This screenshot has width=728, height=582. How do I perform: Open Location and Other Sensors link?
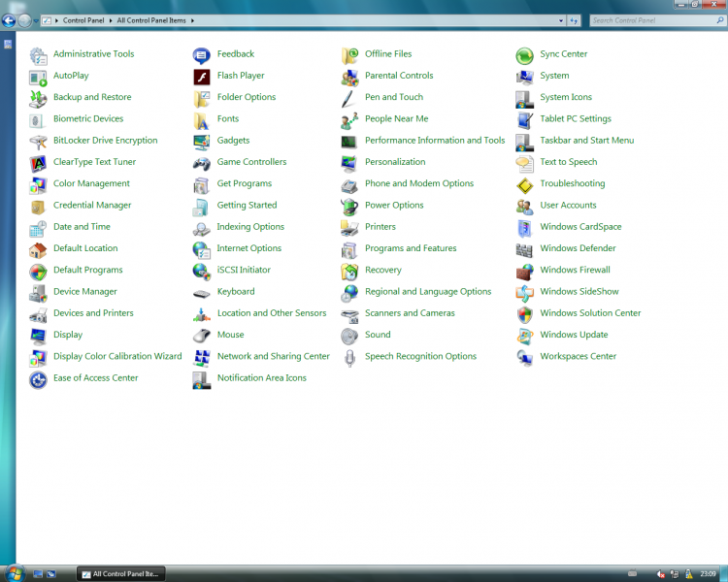(x=272, y=312)
